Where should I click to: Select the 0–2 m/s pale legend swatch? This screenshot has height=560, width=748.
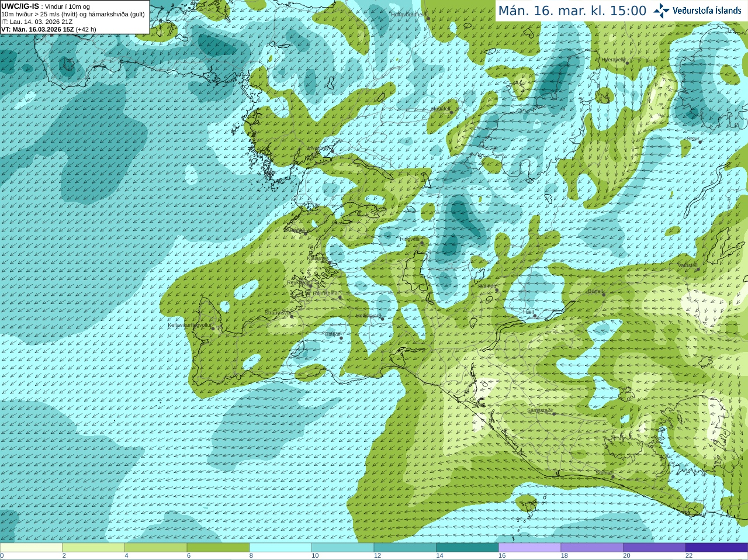click(x=31, y=548)
